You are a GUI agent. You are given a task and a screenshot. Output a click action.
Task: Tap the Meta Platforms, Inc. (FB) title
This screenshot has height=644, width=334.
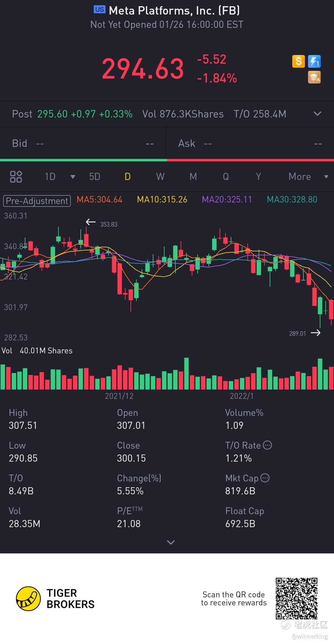174,11
